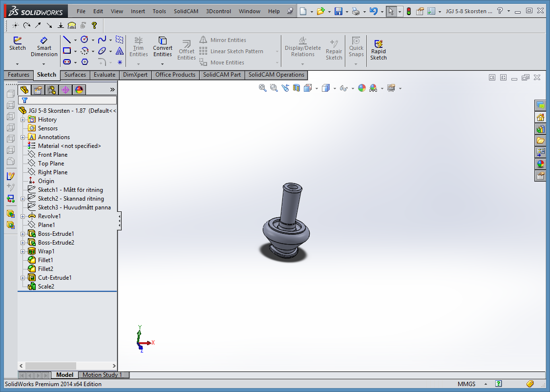This screenshot has width=550, height=392.
Task: Open the FeatureManager design tree tab
Action: pos(24,90)
